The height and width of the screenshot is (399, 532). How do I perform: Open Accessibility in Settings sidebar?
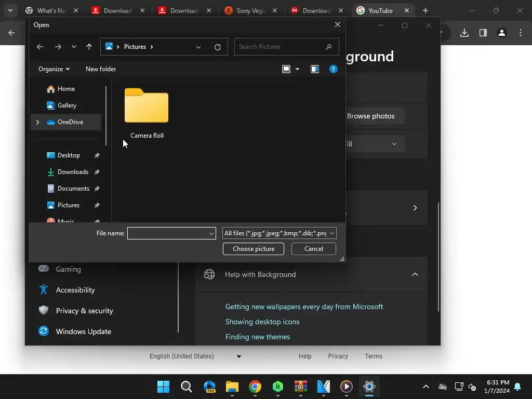coord(75,290)
